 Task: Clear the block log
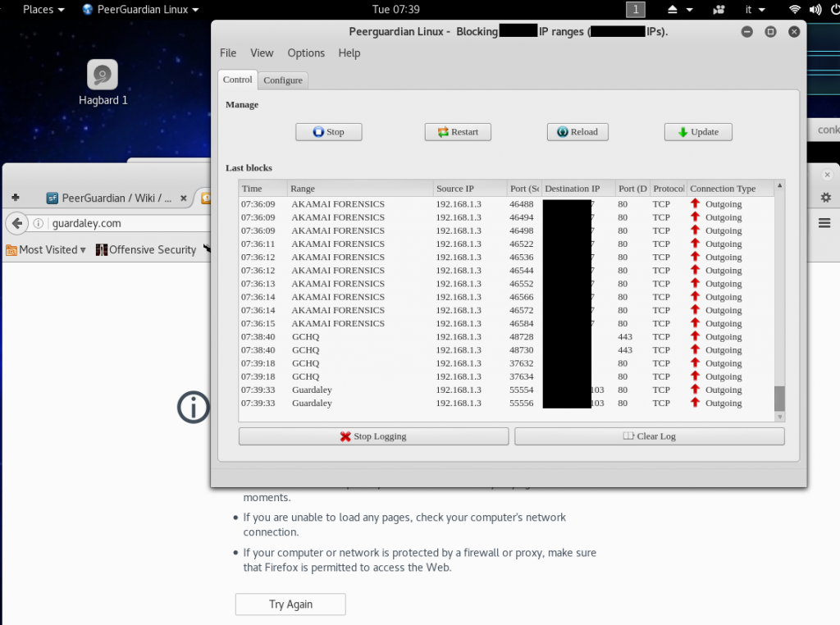650,436
